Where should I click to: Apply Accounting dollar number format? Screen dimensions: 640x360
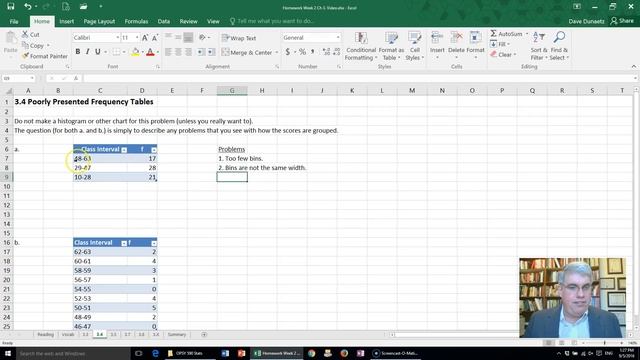288,52
